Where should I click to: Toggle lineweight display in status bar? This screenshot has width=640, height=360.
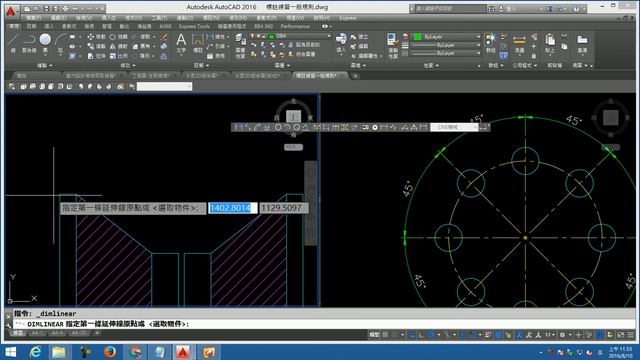(x=489, y=335)
